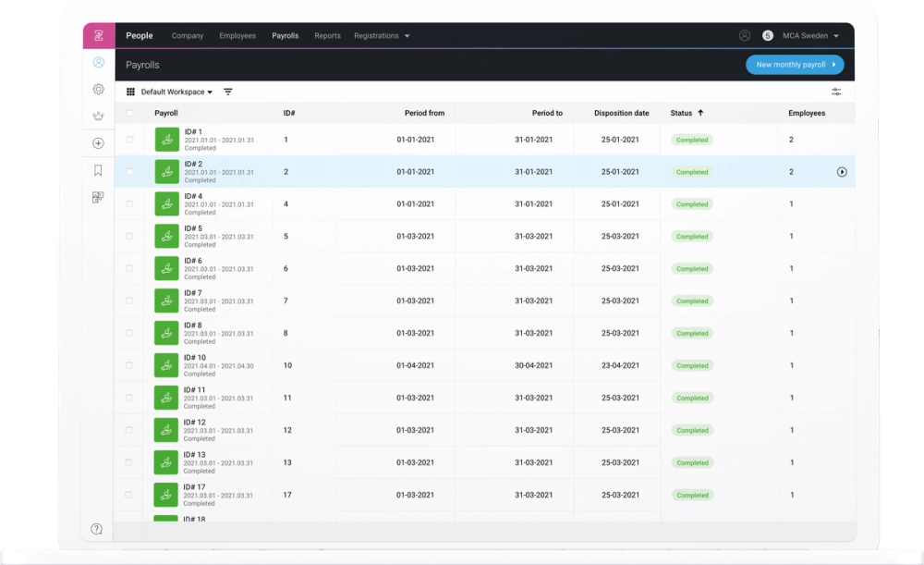
Task: Select the Reports menu item
Action: click(x=327, y=36)
